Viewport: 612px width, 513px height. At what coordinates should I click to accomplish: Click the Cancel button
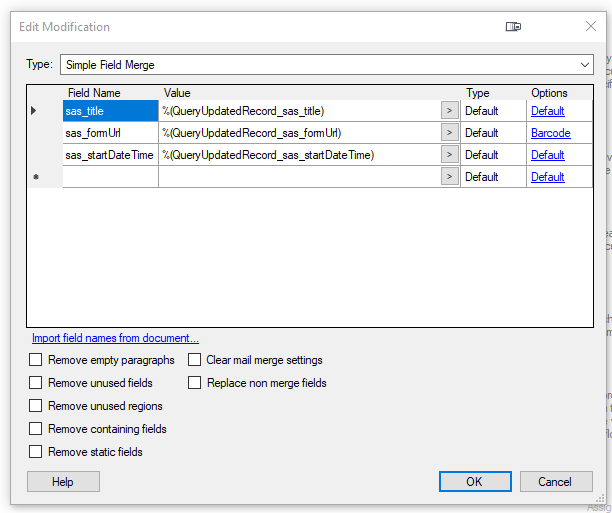(555, 482)
